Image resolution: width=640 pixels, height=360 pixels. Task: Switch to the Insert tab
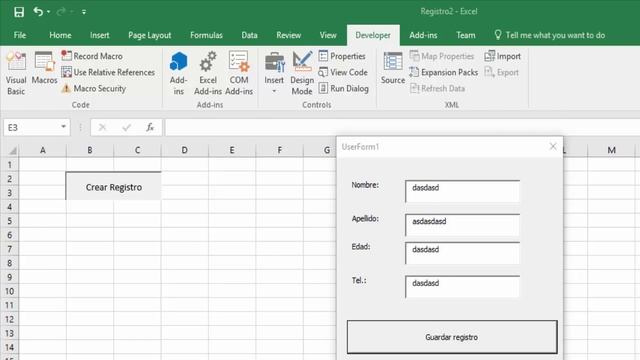click(x=100, y=35)
